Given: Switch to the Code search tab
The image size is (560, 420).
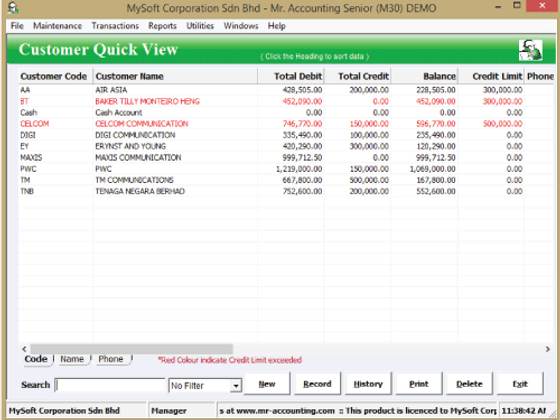Looking at the screenshot, I should (36, 359).
